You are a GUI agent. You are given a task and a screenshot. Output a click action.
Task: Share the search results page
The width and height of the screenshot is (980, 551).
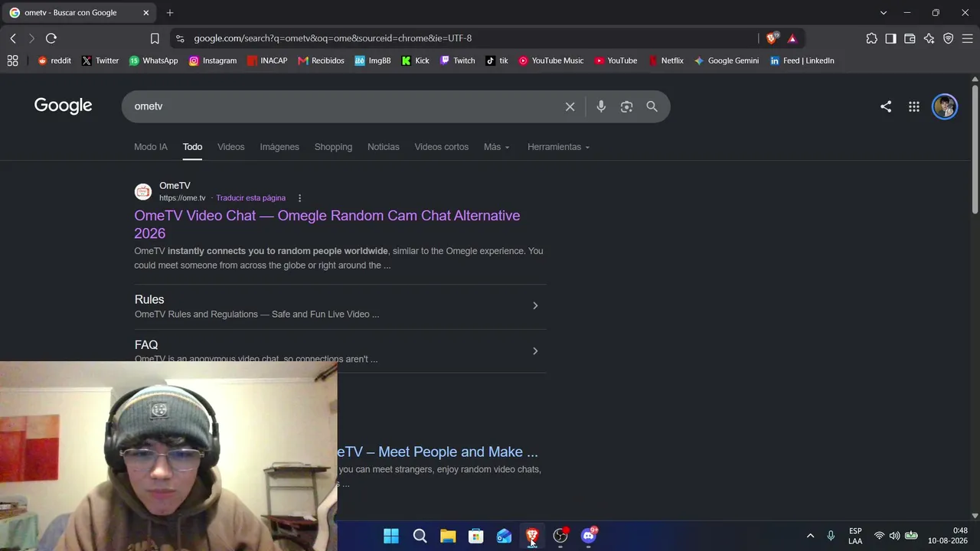click(x=886, y=106)
